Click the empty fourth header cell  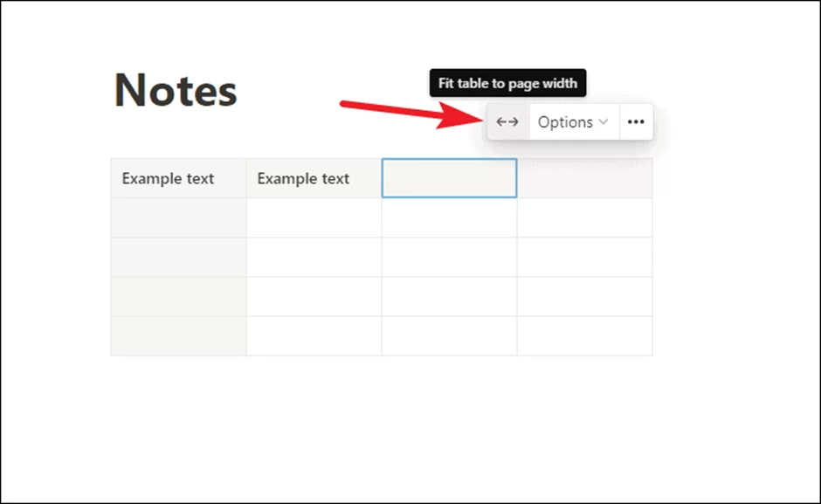coord(584,178)
